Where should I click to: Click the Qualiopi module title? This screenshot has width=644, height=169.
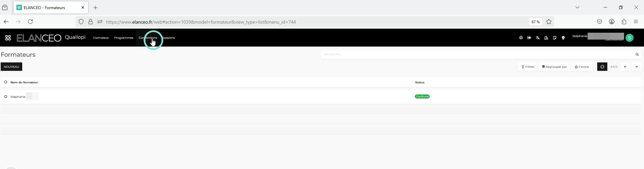[x=75, y=37]
